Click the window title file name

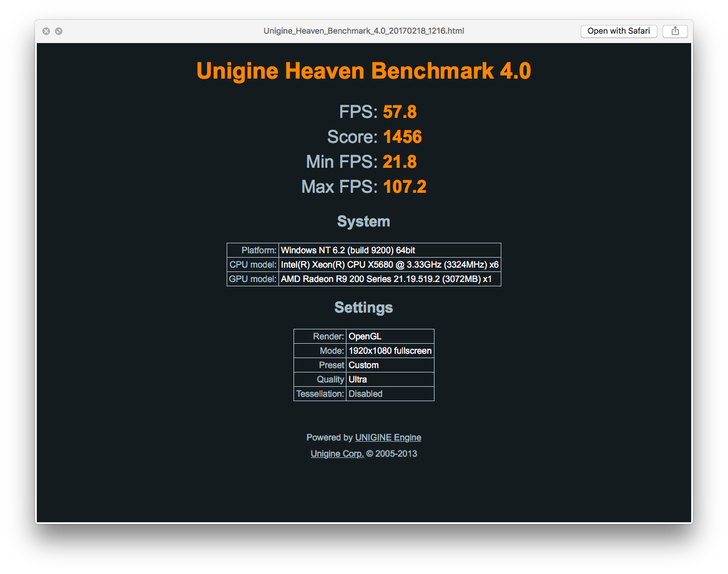(363, 31)
